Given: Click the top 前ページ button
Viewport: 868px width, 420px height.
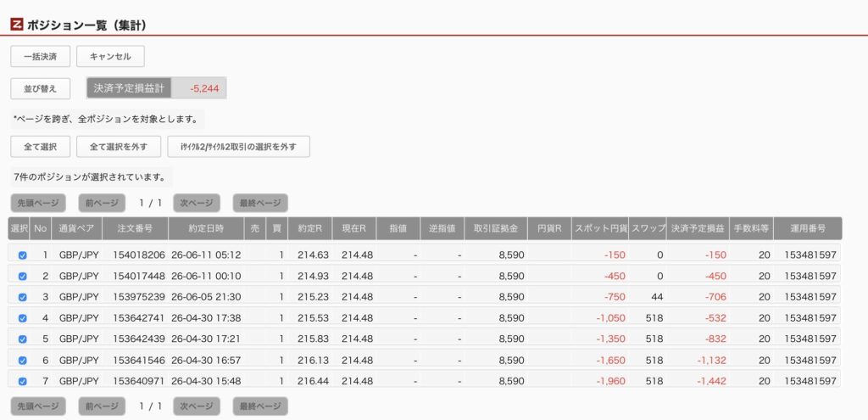Looking at the screenshot, I should [102, 204].
